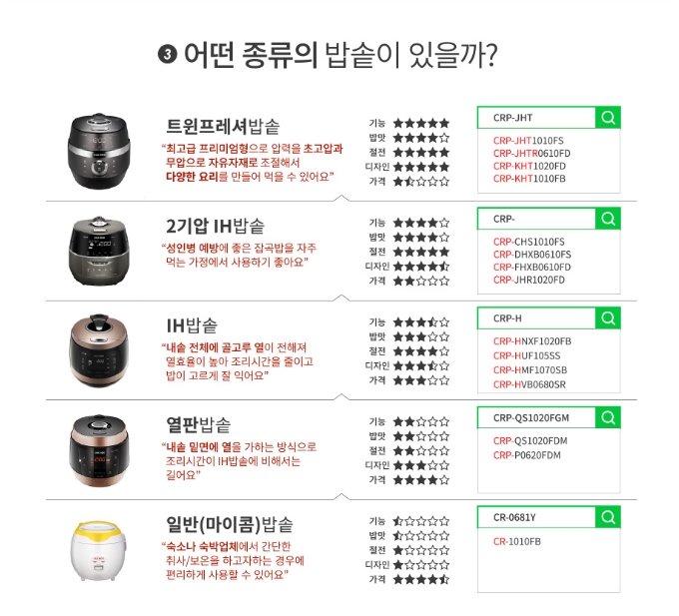Screen dimensions: 679x616
Task: Click the search icon beside CRP-H
Action: click(x=608, y=318)
